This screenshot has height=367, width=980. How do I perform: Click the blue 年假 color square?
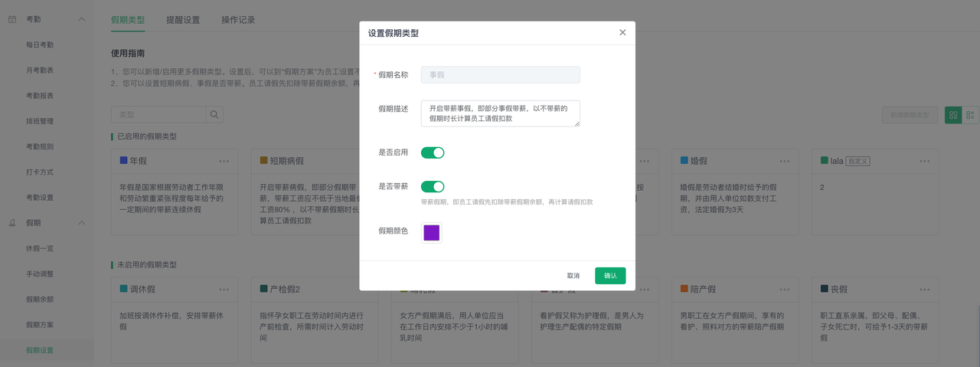tap(123, 161)
